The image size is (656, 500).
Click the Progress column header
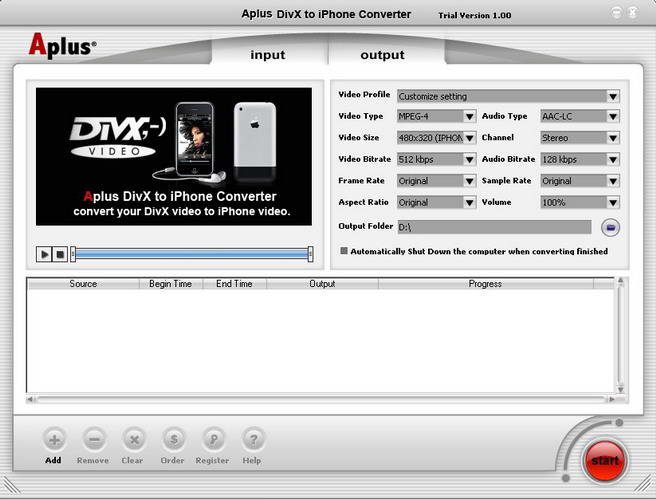(x=485, y=284)
